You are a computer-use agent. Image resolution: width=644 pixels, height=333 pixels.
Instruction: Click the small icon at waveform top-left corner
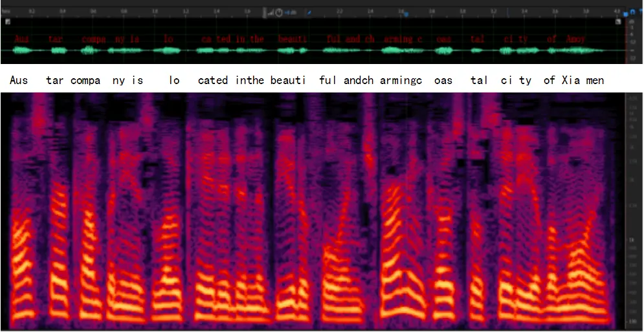[x=8, y=21]
